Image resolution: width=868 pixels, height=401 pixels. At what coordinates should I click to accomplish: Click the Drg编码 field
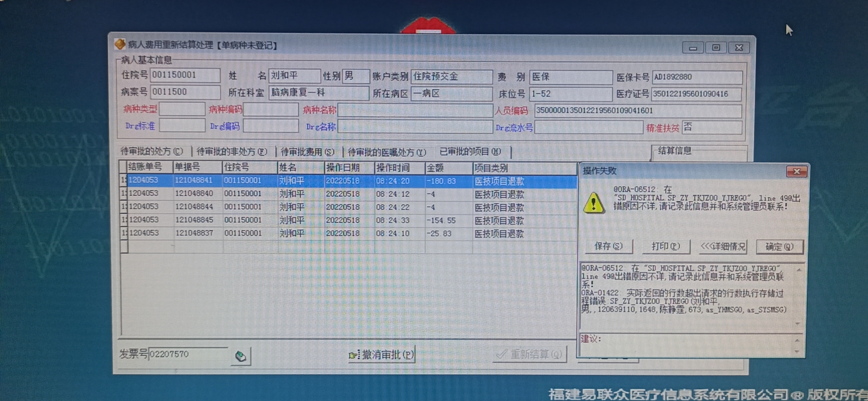pos(271,126)
